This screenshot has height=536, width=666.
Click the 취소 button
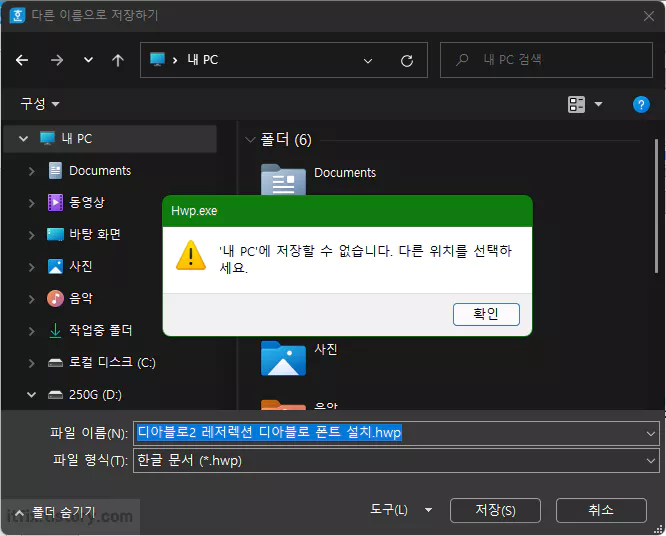click(x=601, y=510)
